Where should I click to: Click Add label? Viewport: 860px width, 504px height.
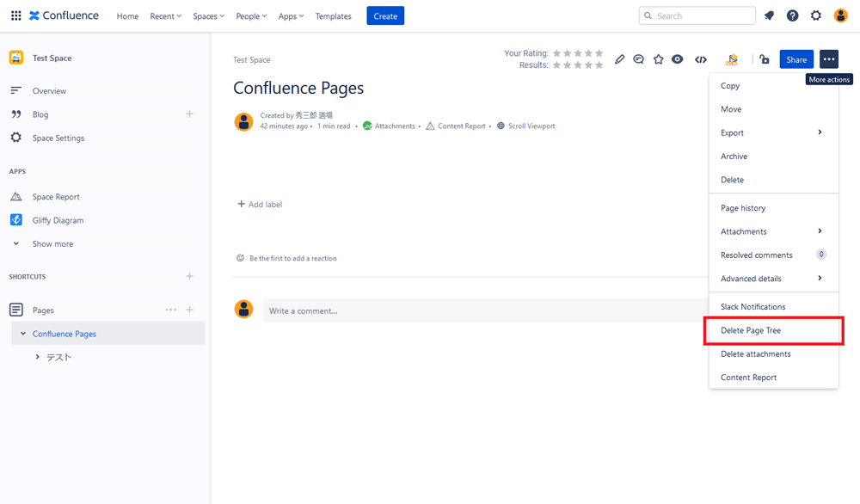(x=260, y=204)
